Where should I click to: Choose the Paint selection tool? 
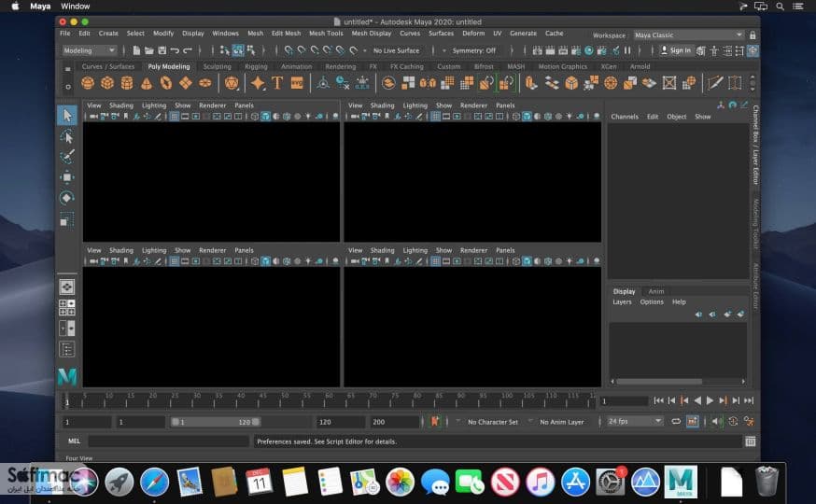[x=67, y=156]
